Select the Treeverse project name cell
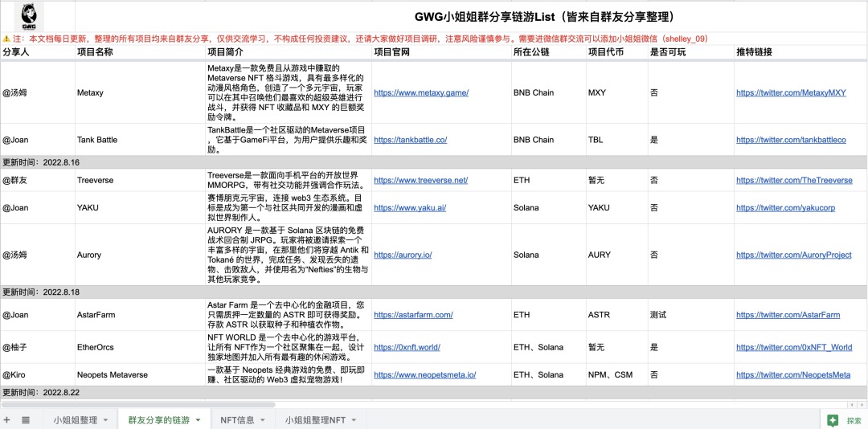Viewport: 868px width, 429px height. (140, 181)
